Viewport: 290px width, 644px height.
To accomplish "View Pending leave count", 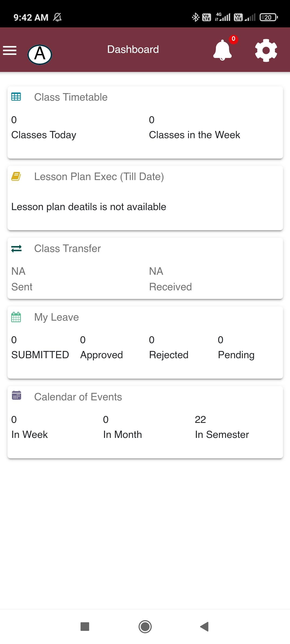I will click(236, 347).
